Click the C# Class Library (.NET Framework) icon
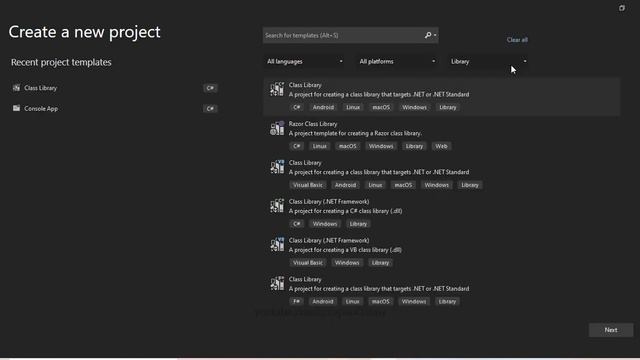Screen dimensions: 640x360 pos(277,206)
